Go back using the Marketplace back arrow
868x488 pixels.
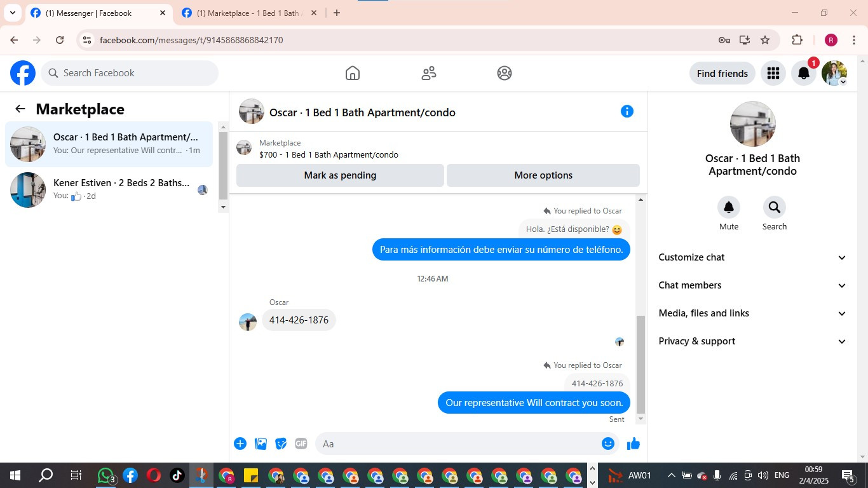click(20, 109)
